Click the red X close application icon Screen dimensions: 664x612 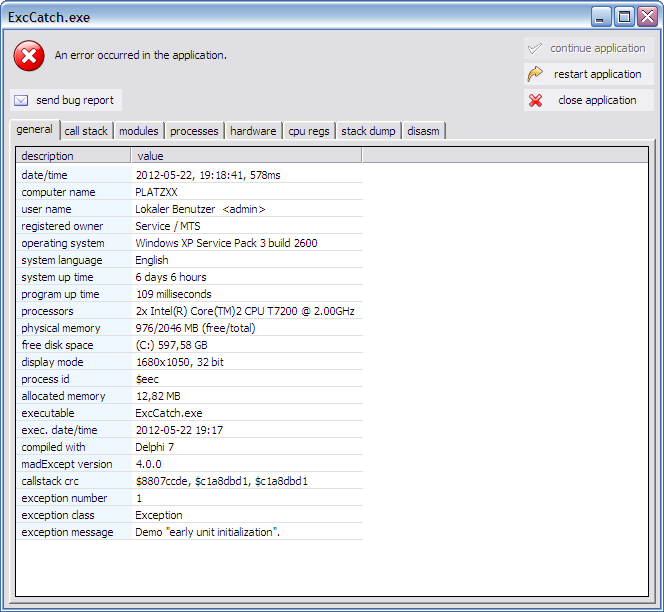point(536,100)
